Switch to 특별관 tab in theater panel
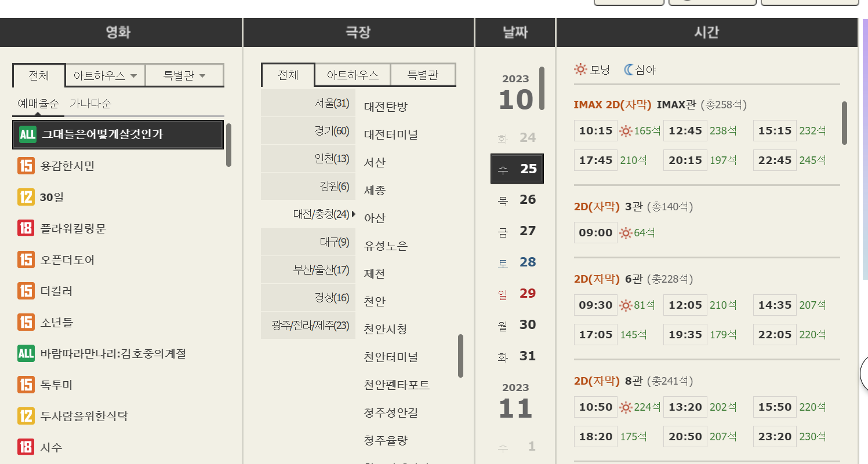The height and width of the screenshot is (464, 868). (x=423, y=75)
